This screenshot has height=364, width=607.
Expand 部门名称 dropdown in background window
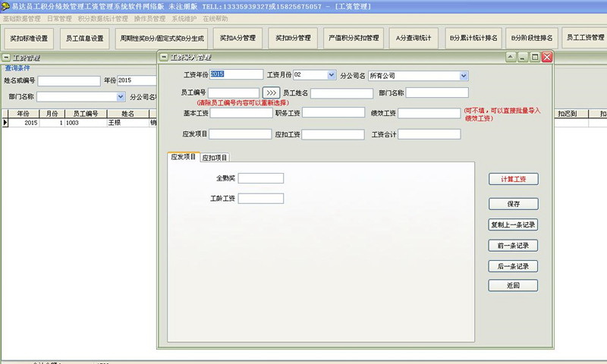121,97
